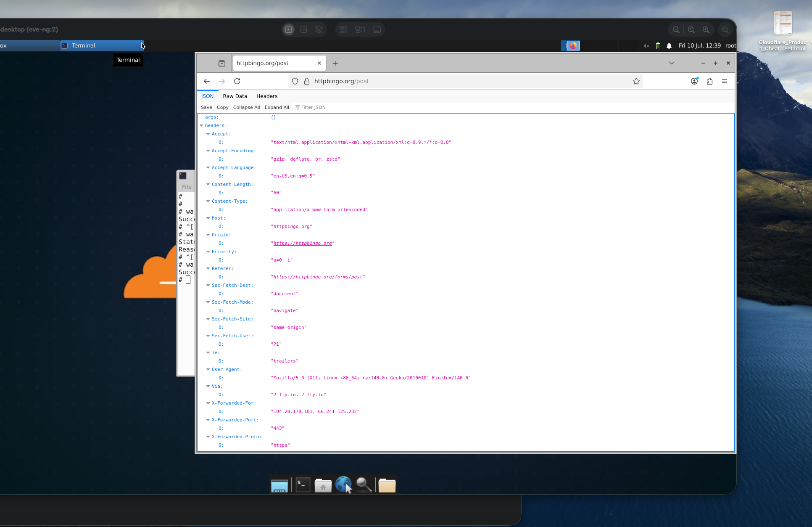The width and height of the screenshot is (812, 527).
Task: Select the "2 fly.io, 2 fly.io" value
Action: tap(298, 395)
